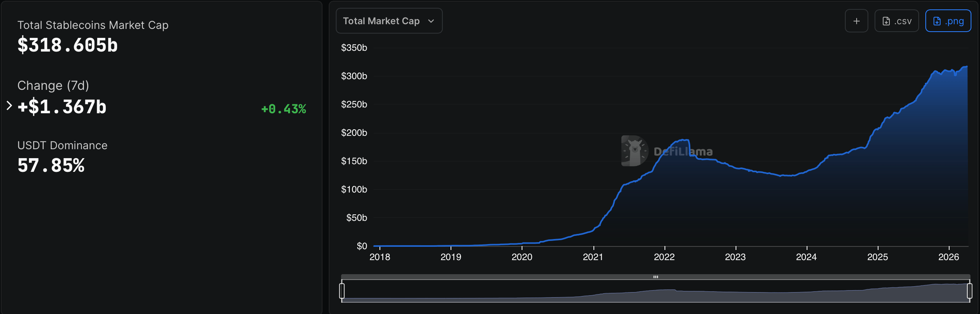Click the chevron beside Total Market Cap
Viewport: 980px width, 314px height.
coord(431,21)
